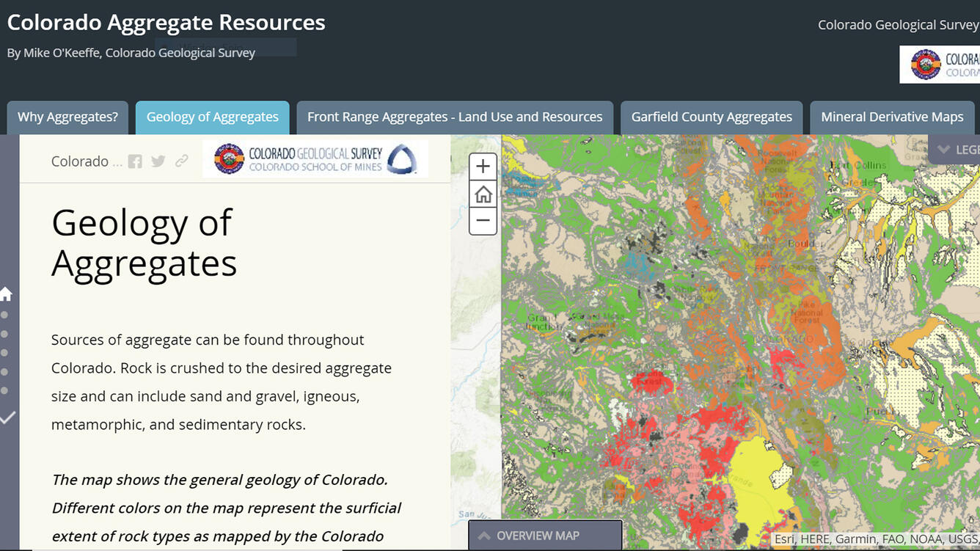Expand the OVERVIEW MAP panel
980x551 pixels.
click(544, 535)
